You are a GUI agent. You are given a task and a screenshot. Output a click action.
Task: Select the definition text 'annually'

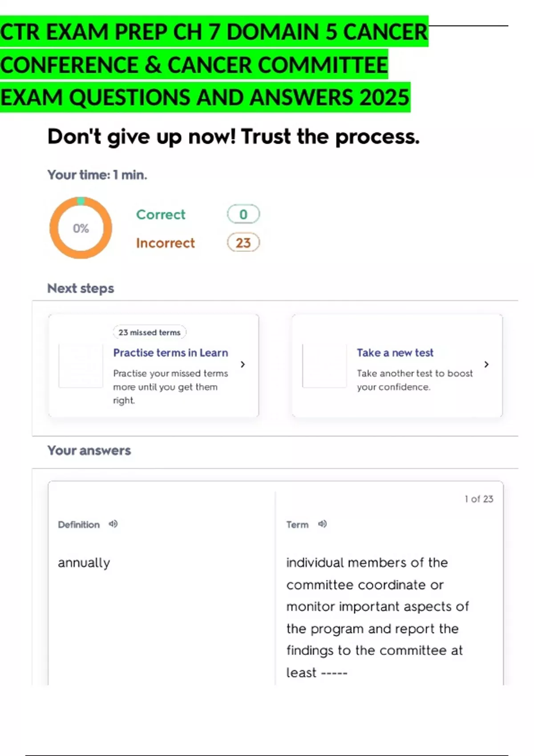point(84,563)
